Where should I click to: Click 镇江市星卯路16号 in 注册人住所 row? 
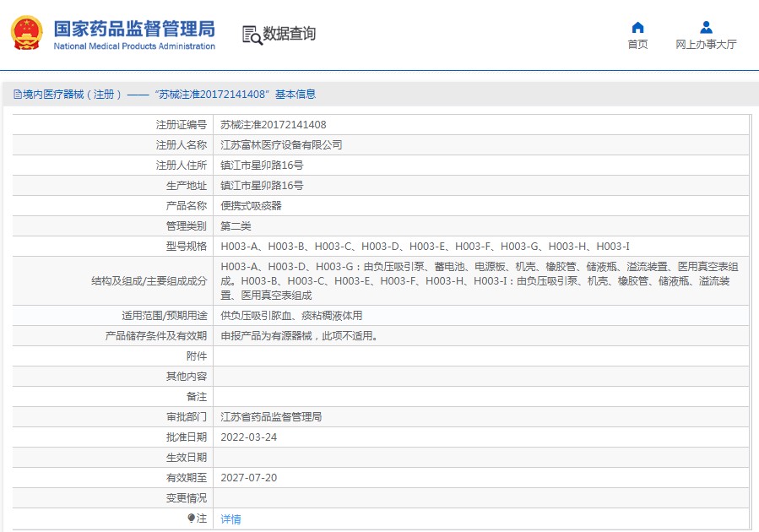[x=262, y=166]
